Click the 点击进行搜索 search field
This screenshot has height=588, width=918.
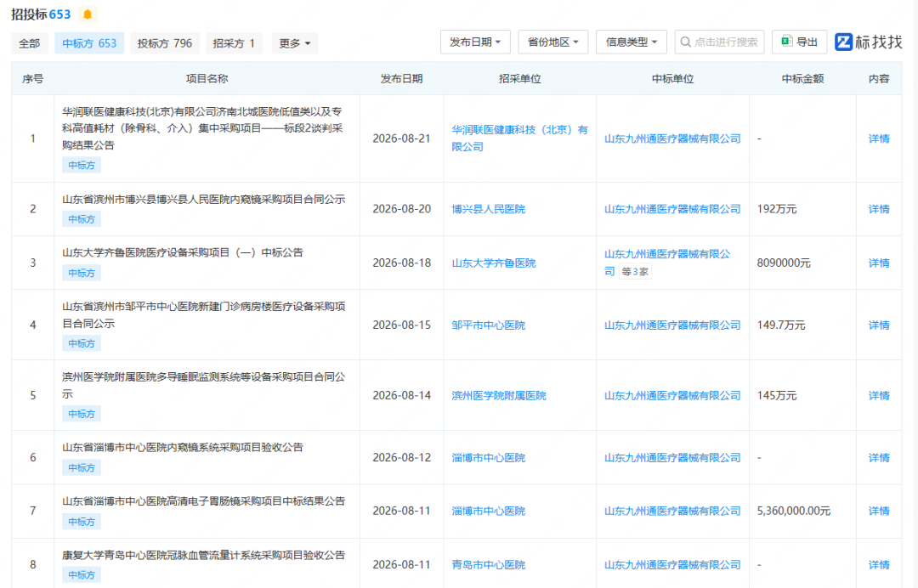coord(719,42)
